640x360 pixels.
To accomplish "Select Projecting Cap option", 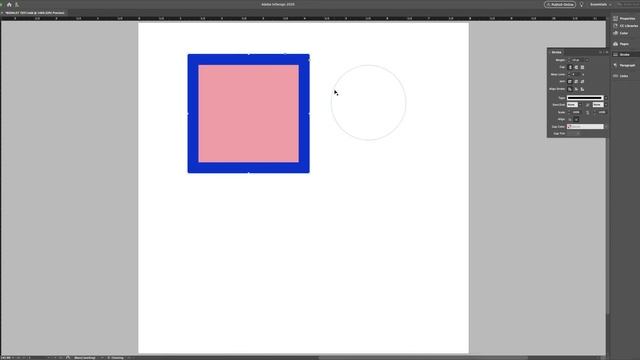I will pos(582,67).
